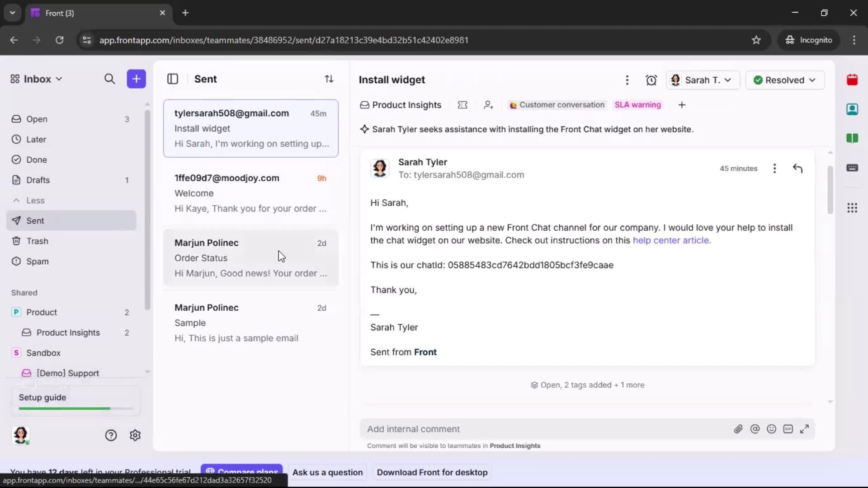
Task: Add a GIF to the comment
Action: (x=788, y=429)
